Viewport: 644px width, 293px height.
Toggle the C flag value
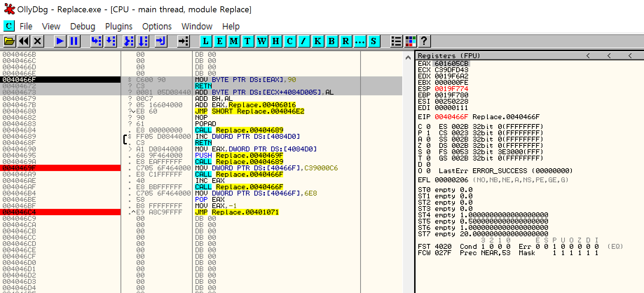[428, 127]
